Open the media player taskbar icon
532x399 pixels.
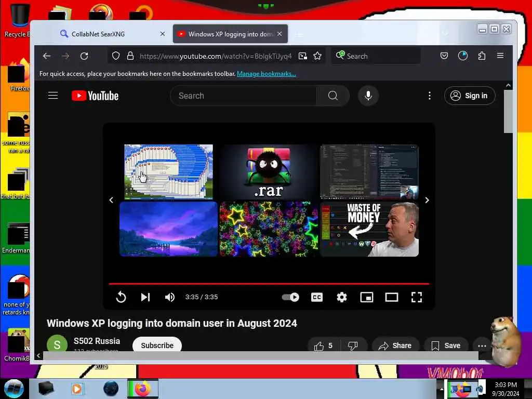click(77, 389)
